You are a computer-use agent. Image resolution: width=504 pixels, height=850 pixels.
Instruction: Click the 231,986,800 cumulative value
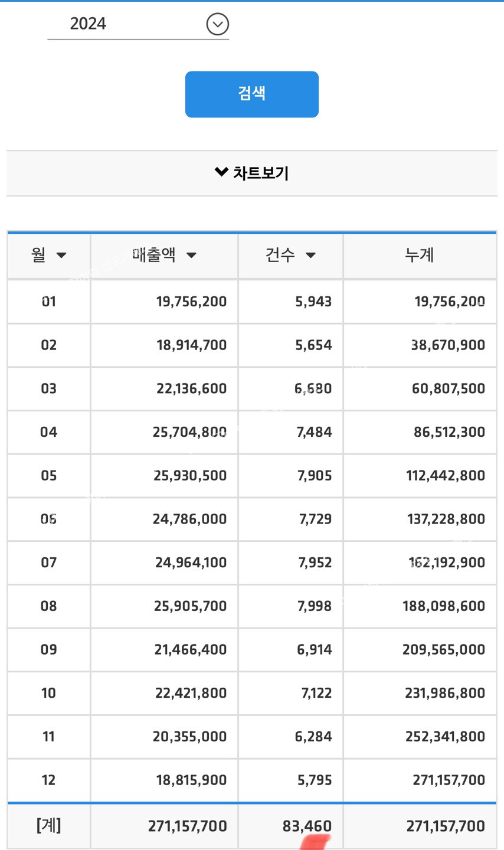click(x=445, y=693)
